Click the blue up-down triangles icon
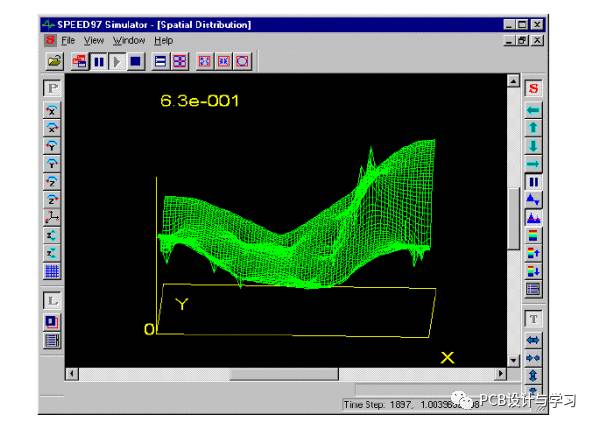 534,200
